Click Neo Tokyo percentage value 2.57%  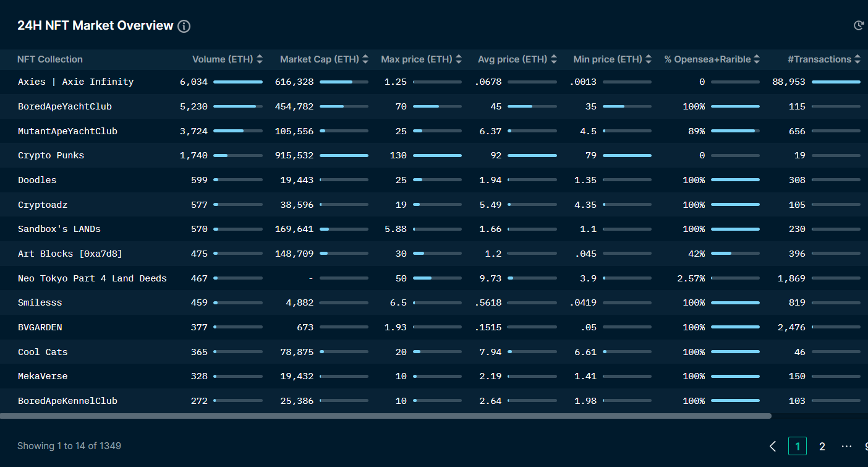pyautogui.click(x=691, y=278)
